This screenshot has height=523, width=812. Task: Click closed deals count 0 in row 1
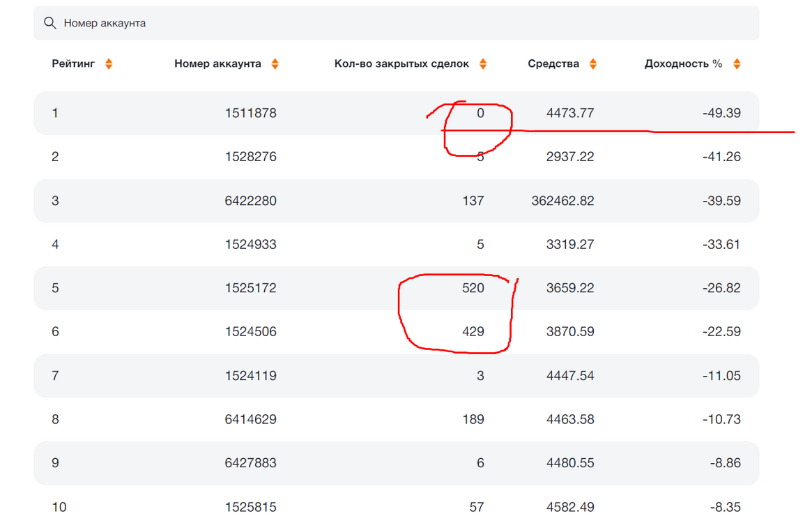pos(480,113)
